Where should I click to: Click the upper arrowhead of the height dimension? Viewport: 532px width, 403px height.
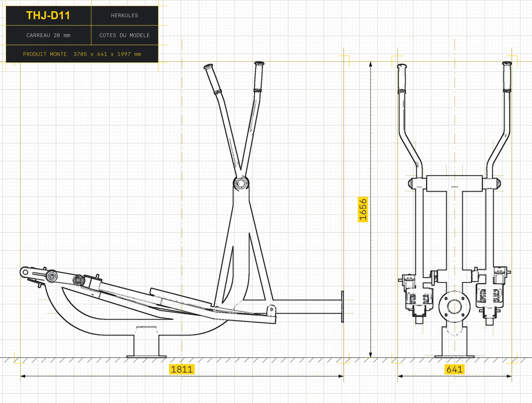pyautogui.click(x=370, y=64)
